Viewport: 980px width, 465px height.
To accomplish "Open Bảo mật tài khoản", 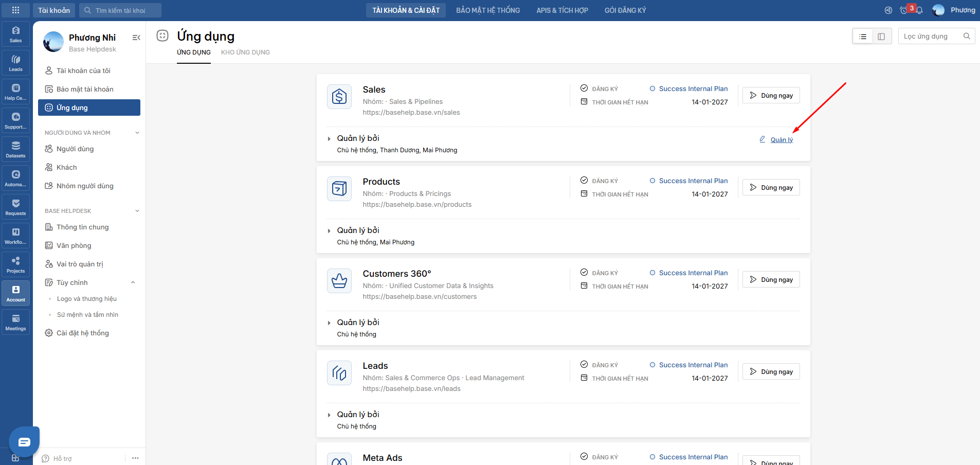I will [89, 89].
